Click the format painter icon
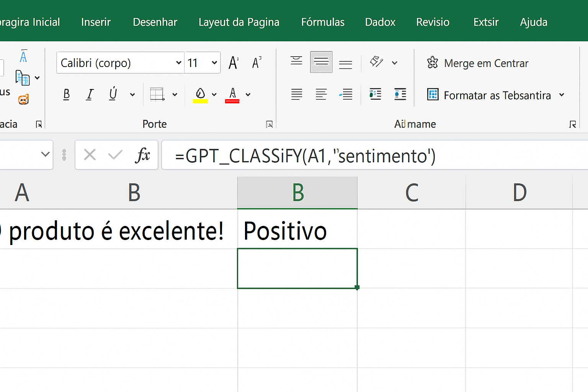Viewport: 588px width, 392px height. coord(23,100)
